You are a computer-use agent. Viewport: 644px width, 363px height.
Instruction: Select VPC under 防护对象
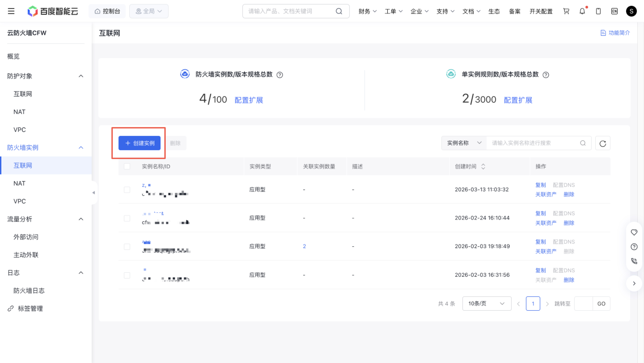click(x=19, y=130)
